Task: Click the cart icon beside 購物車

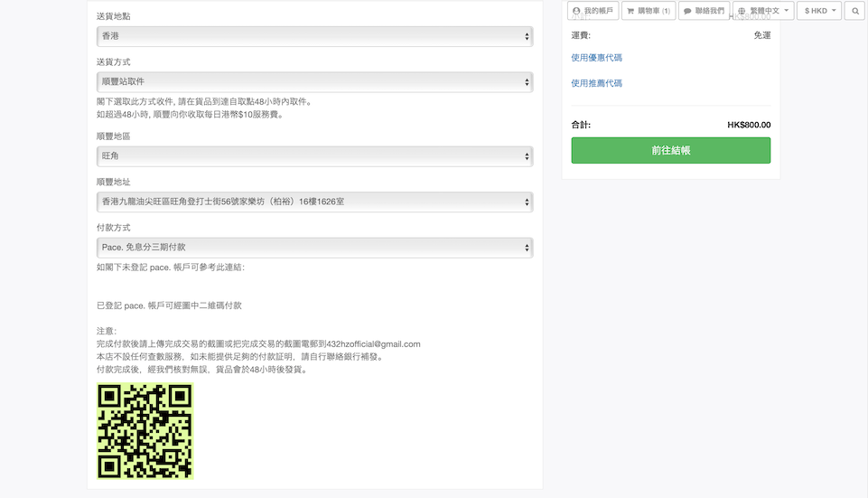Action: [x=630, y=11]
